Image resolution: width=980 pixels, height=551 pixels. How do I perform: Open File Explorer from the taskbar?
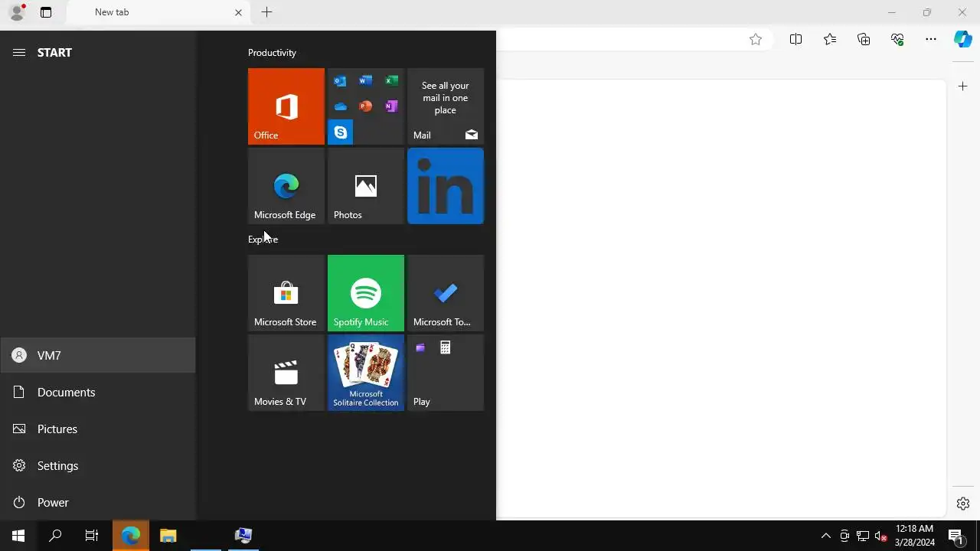pos(168,536)
